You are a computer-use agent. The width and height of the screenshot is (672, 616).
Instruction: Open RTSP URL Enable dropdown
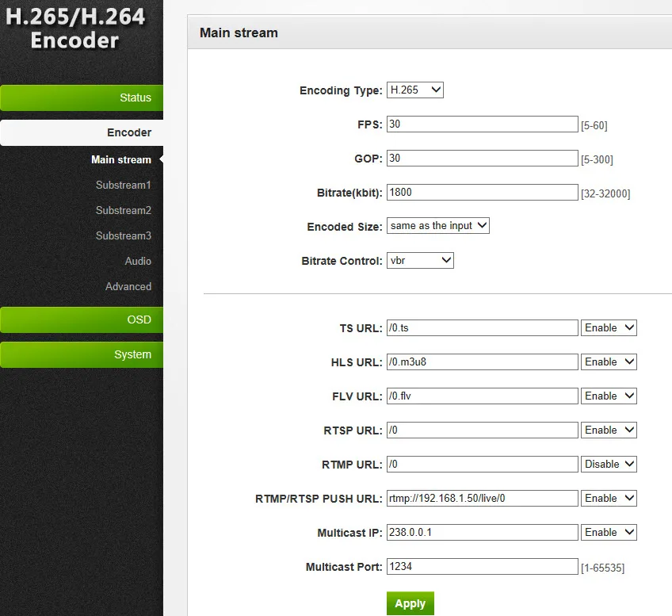click(x=609, y=430)
